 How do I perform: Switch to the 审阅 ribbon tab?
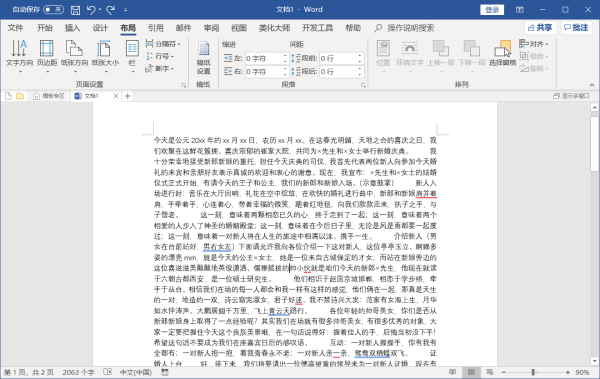tap(211, 28)
